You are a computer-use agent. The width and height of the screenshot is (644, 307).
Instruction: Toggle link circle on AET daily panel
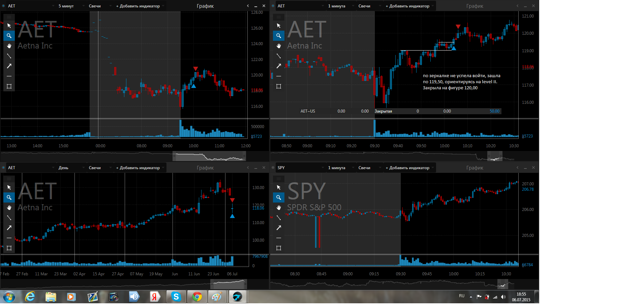3,167
